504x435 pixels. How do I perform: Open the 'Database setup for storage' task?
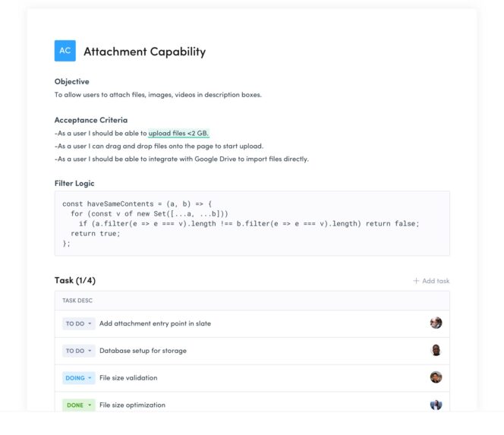[x=143, y=351]
